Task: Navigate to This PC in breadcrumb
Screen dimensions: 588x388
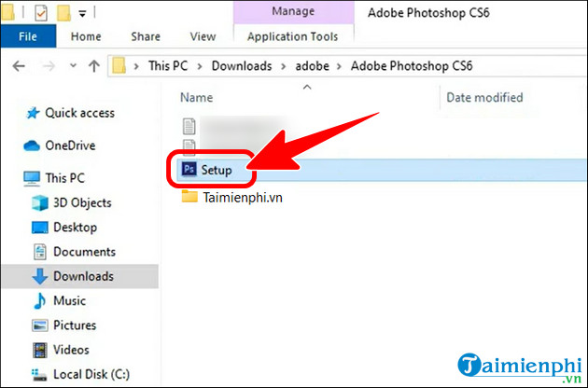Action: [x=168, y=66]
